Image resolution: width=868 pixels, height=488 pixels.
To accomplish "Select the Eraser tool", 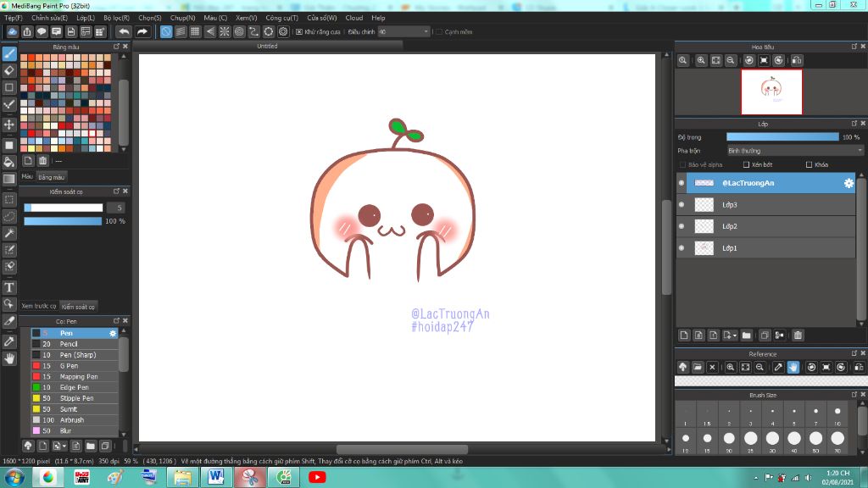I will coord(9,70).
